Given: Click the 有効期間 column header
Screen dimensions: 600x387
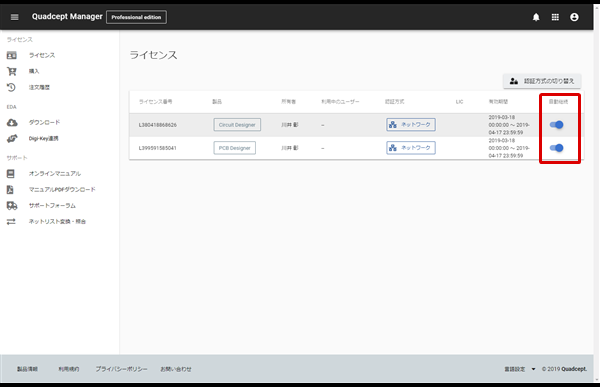Looking at the screenshot, I should click(x=498, y=102).
